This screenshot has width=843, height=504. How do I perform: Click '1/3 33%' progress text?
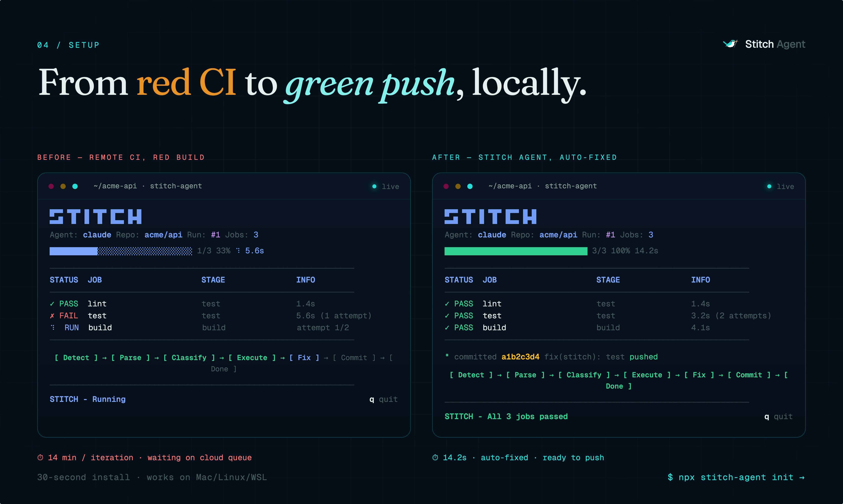tap(214, 251)
